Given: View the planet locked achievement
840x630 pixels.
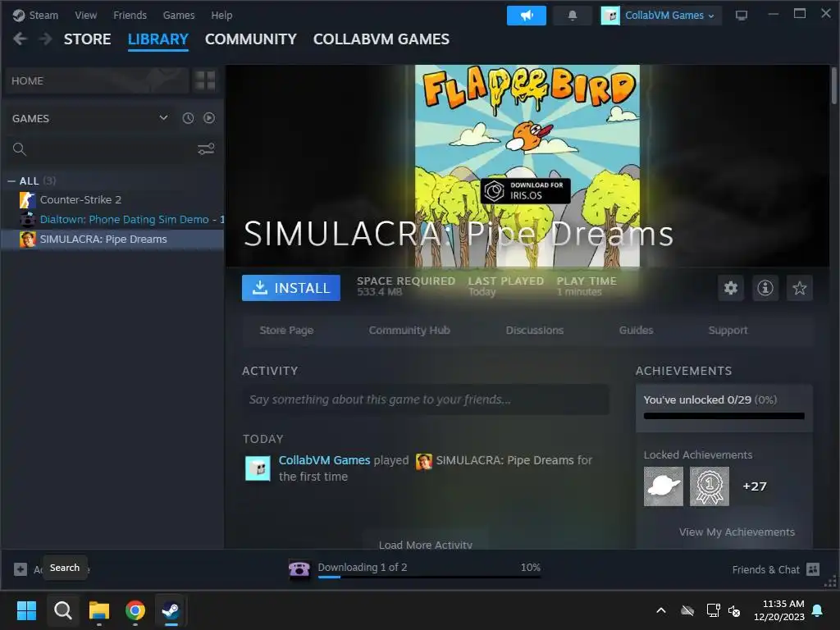Looking at the screenshot, I should (x=663, y=486).
